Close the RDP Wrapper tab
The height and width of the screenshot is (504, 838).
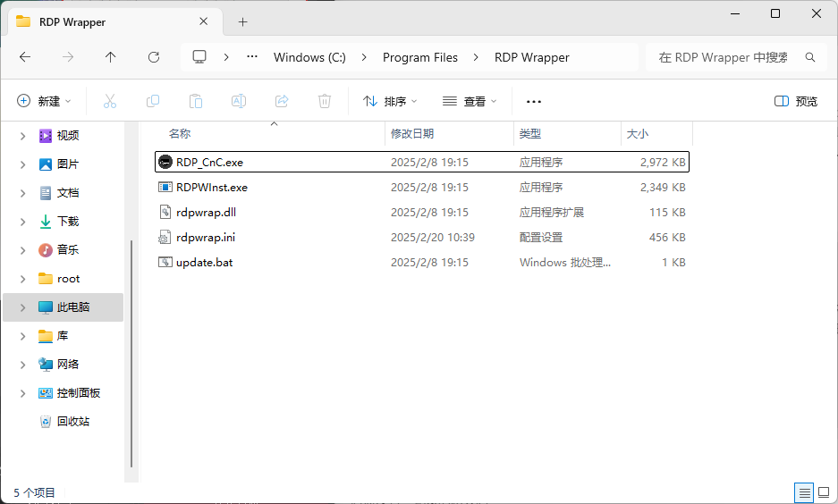point(204,21)
